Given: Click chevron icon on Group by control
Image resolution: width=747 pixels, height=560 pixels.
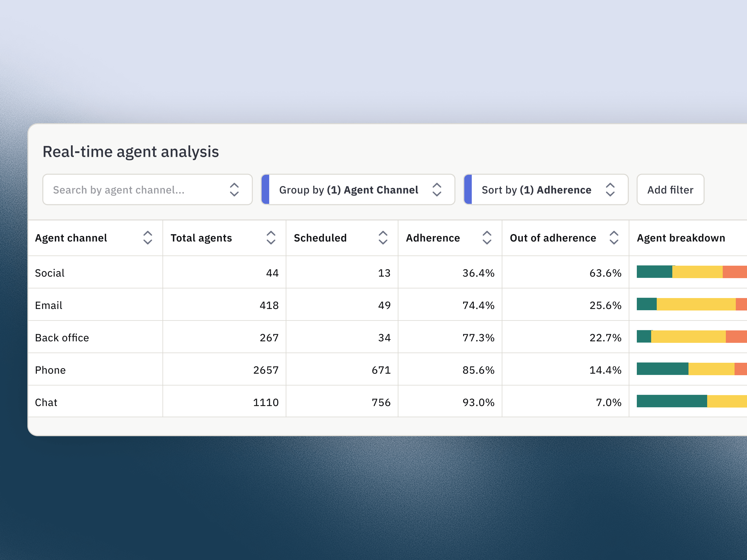Looking at the screenshot, I should tap(437, 190).
